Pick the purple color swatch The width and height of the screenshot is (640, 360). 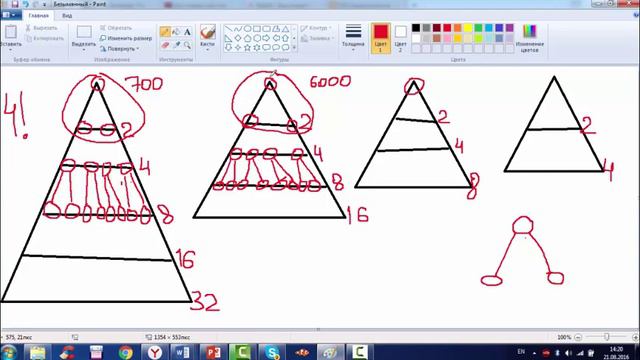coord(509,28)
